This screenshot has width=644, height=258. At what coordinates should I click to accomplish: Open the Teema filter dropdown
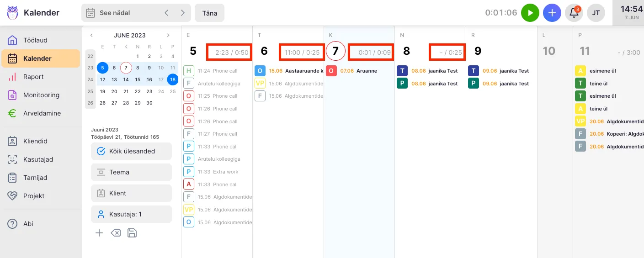pos(131,172)
